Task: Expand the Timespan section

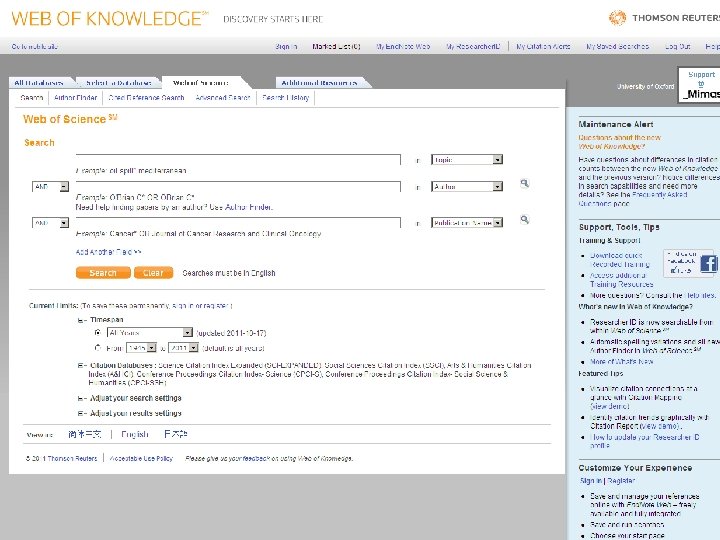Action: 82,320
